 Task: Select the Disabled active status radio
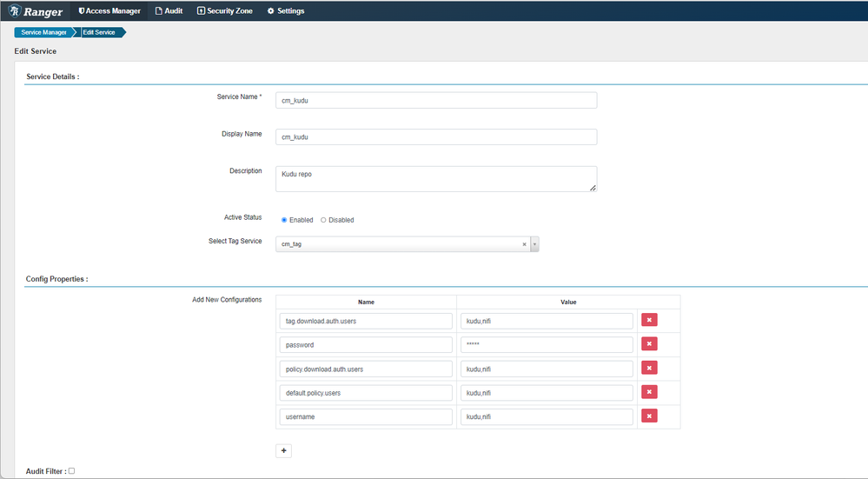point(323,220)
